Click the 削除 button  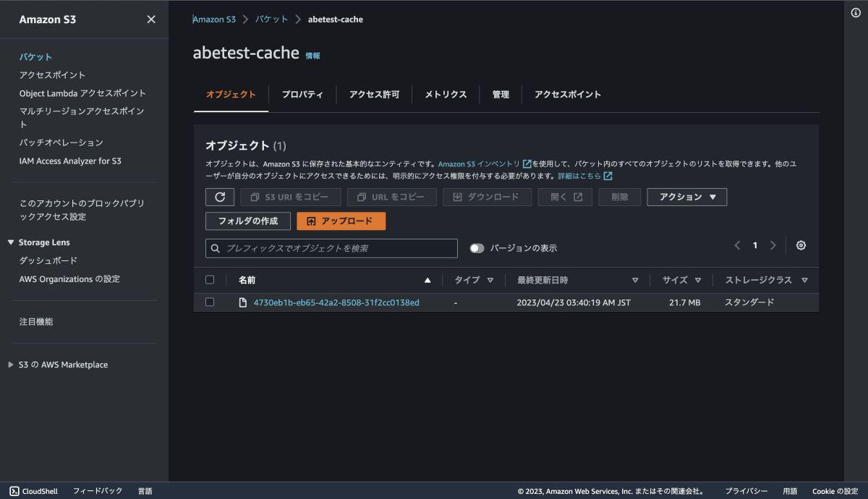click(x=619, y=197)
